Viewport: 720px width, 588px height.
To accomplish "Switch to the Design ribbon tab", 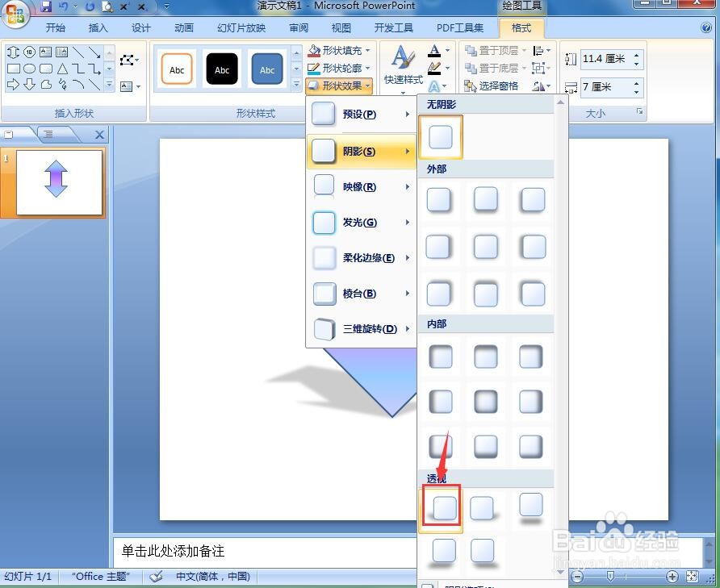I will pos(140,28).
